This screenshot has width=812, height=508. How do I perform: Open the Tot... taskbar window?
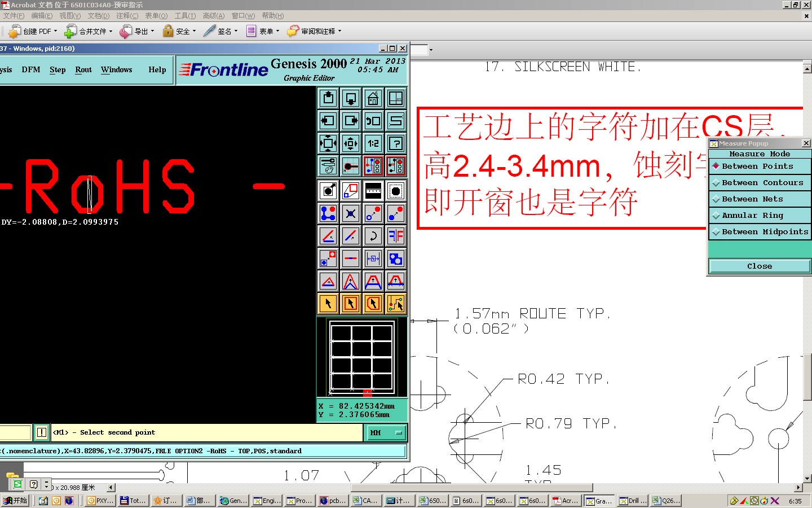click(x=133, y=501)
